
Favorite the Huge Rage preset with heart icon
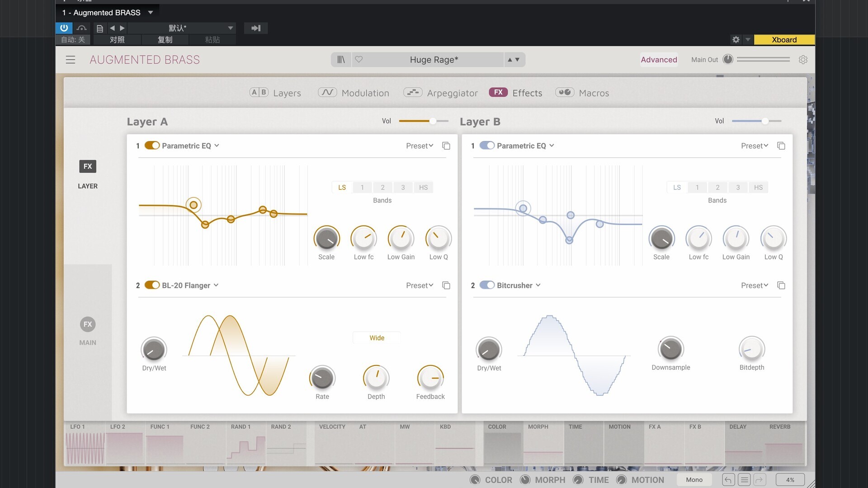pos(359,59)
